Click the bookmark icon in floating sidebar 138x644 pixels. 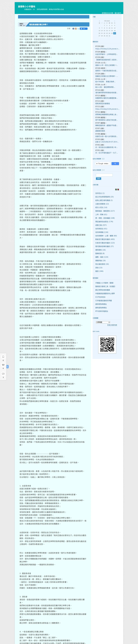(3, 357)
